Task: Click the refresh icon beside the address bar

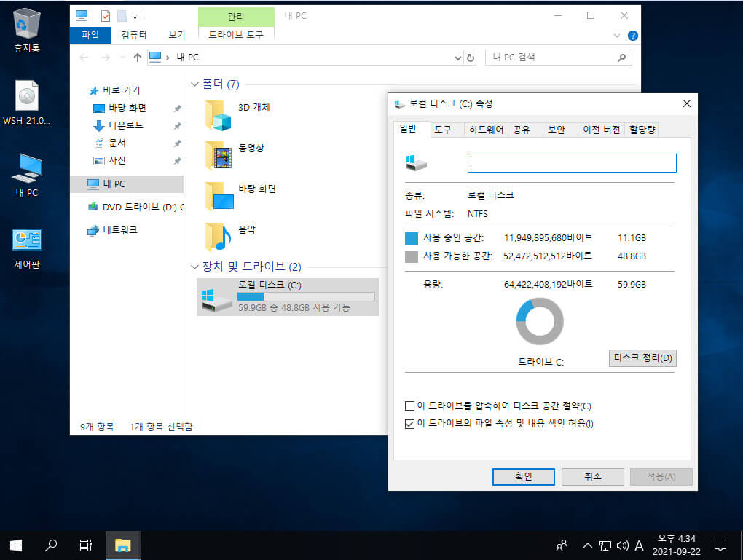Action: click(470, 58)
